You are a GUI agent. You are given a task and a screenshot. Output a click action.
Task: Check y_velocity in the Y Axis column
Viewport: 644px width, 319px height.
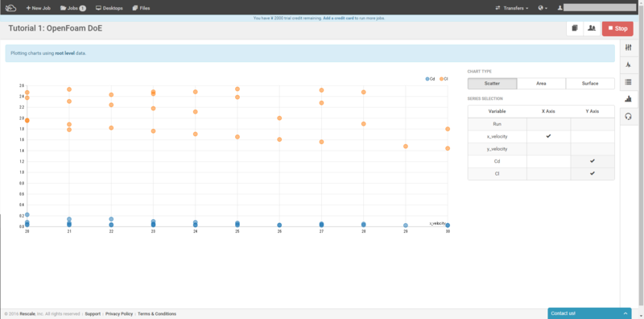pos(592,149)
